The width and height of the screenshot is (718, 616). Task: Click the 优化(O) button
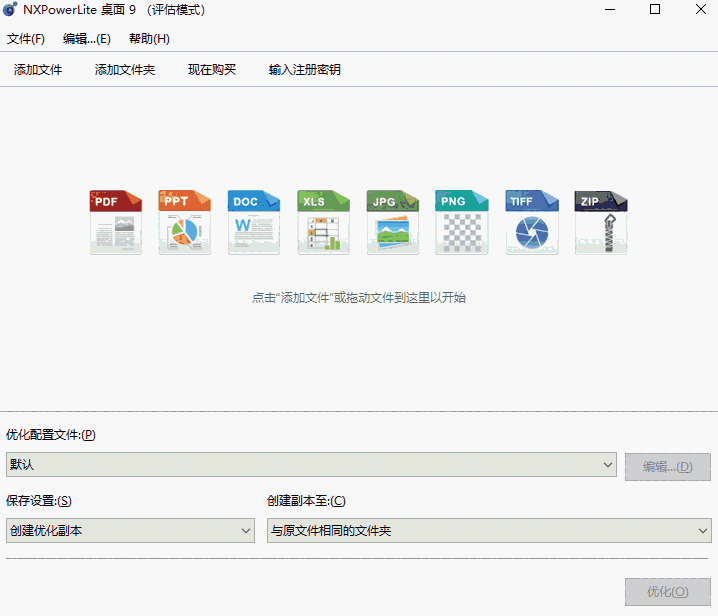tap(667, 592)
